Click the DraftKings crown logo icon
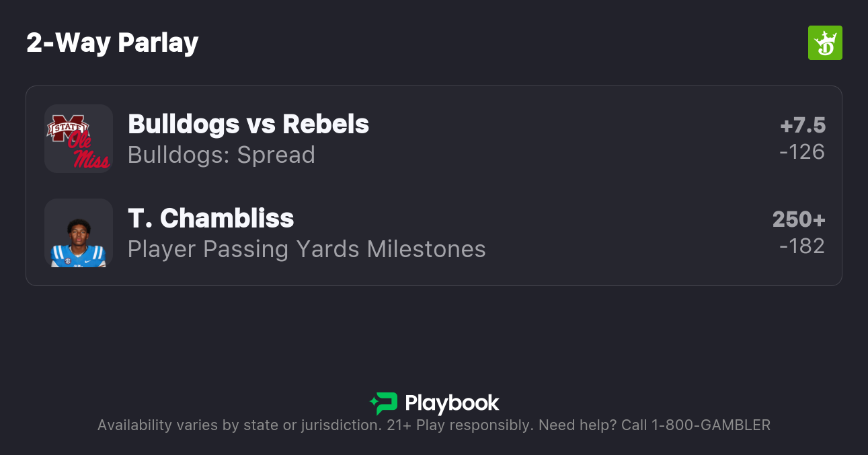 coord(825,43)
